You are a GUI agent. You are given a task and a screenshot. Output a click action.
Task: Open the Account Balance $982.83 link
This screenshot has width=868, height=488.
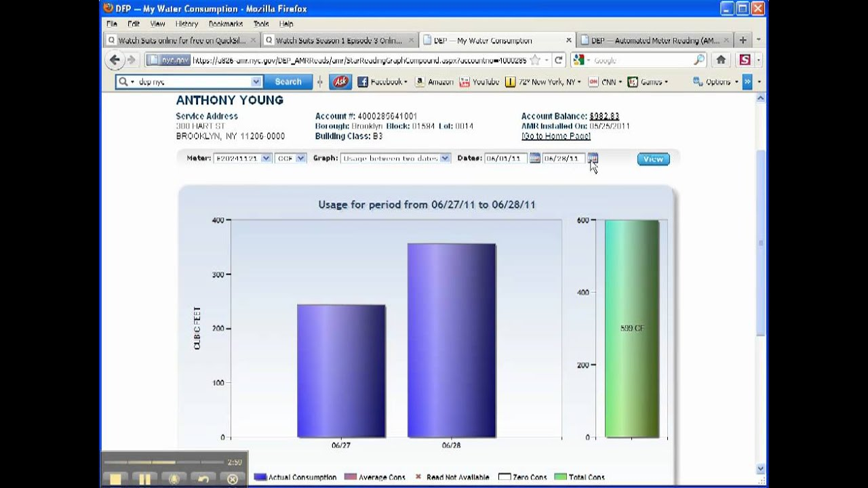pos(604,117)
